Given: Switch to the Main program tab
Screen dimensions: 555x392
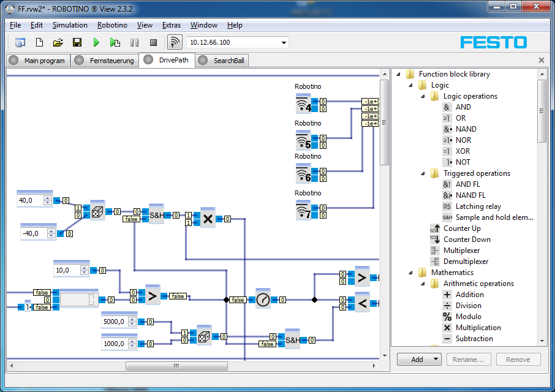Looking at the screenshot, I should pos(38,61).
